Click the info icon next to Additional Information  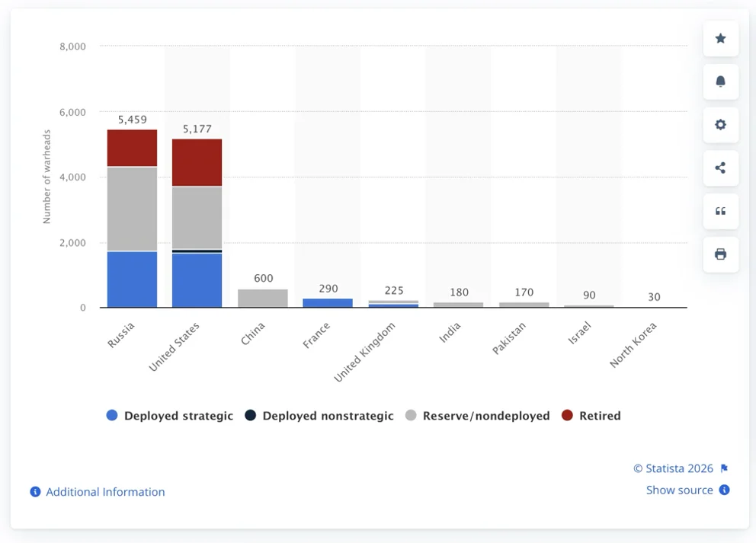pos(34,492)
